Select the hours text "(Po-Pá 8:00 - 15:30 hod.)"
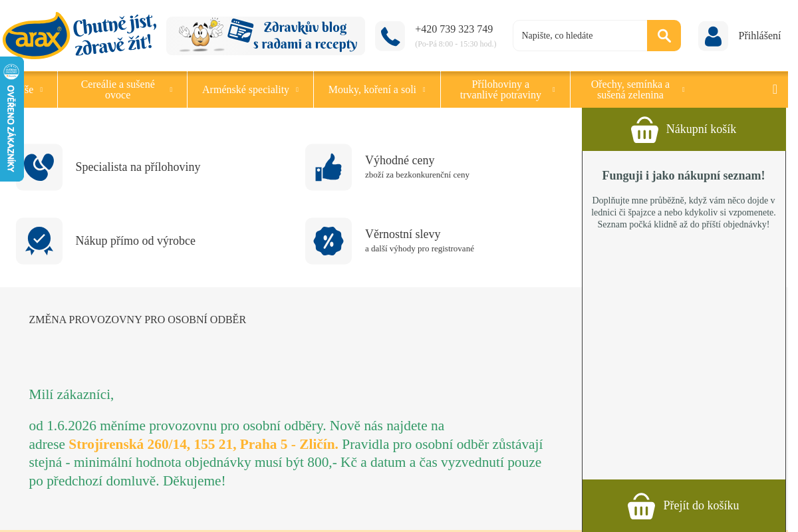The height and width of the screenshot is (532, 798). pyautogui.click(x=456, y=44)
